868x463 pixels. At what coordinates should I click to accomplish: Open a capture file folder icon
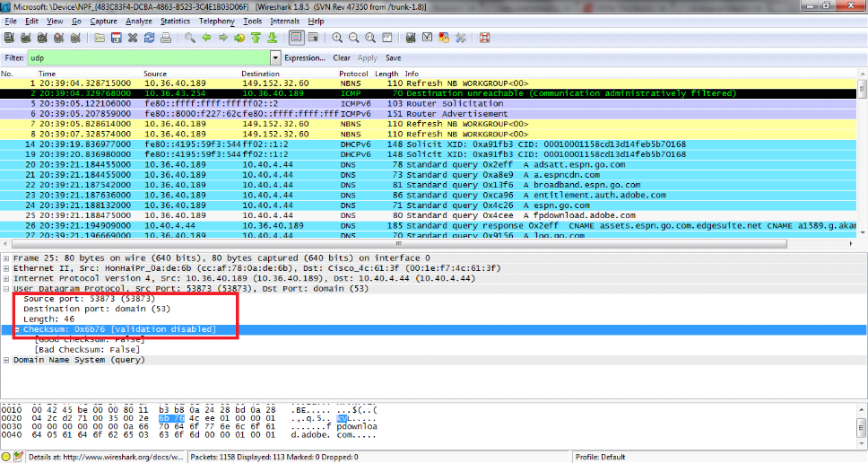point(100,38)
